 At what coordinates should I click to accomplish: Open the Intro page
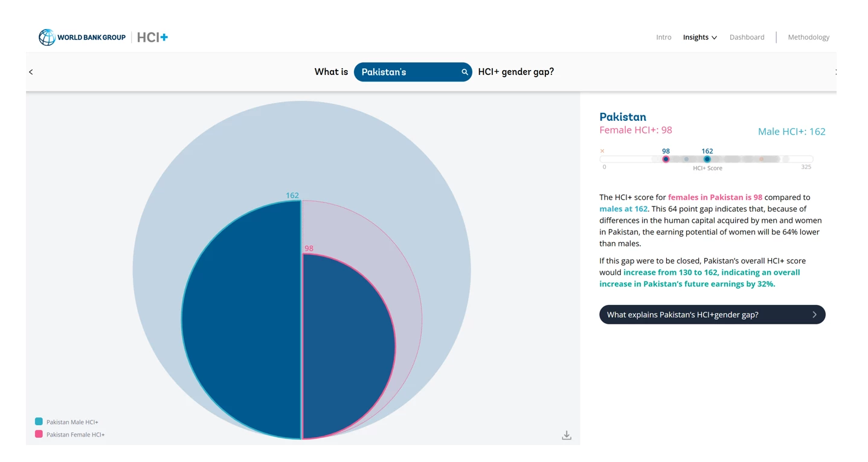[663, 37]
